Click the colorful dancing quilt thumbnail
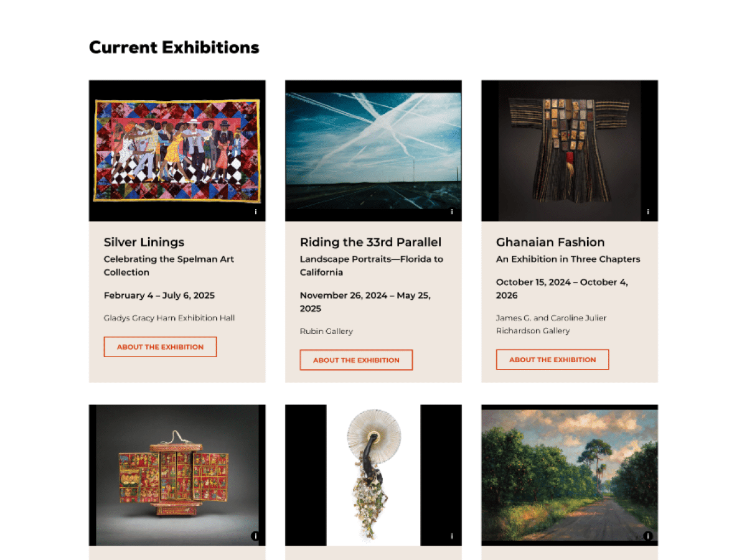 click(x=177, y=150)
